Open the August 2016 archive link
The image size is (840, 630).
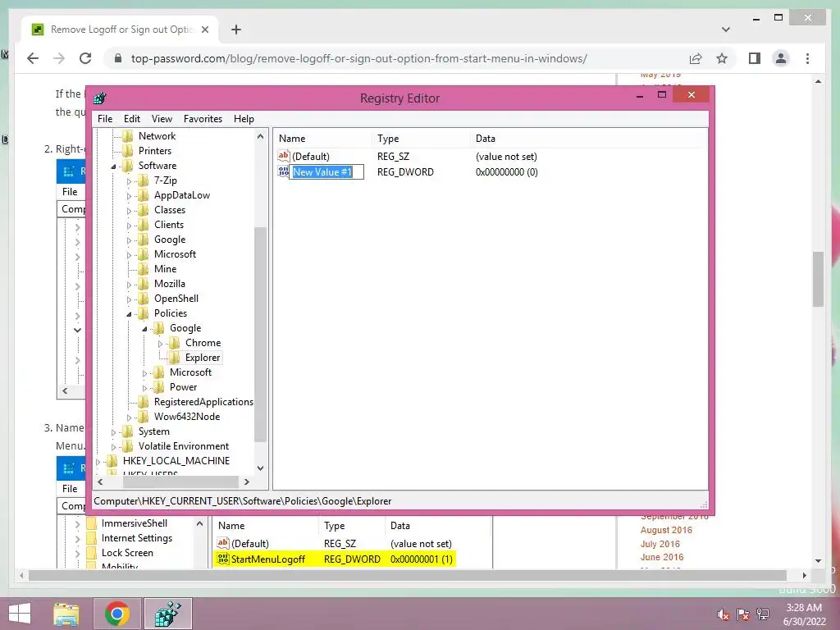click(x=666, y=530)
